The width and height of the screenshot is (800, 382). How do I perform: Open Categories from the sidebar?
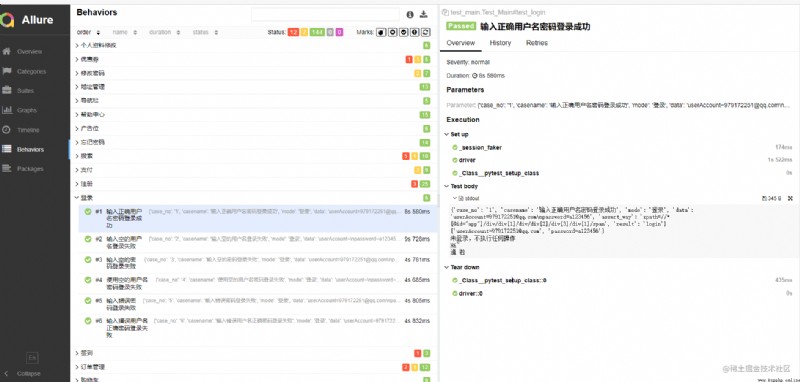pyautogui.click(x=31, y=71)
